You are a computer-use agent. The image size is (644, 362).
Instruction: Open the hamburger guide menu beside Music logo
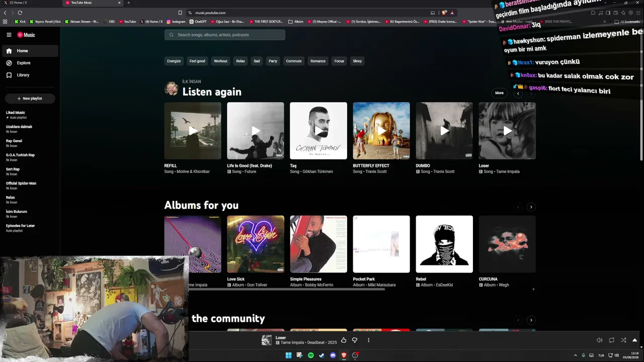pyautogui.click(x=9, y=35)
